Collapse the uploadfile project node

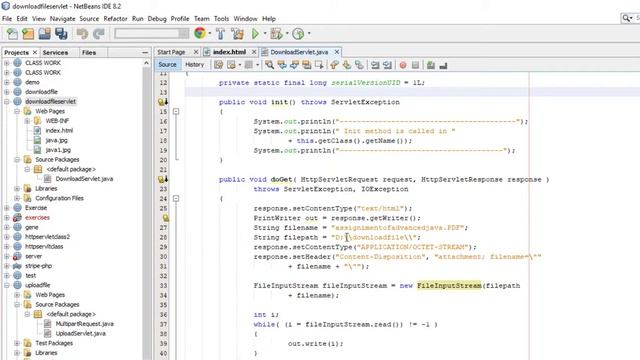coord(7,285)
